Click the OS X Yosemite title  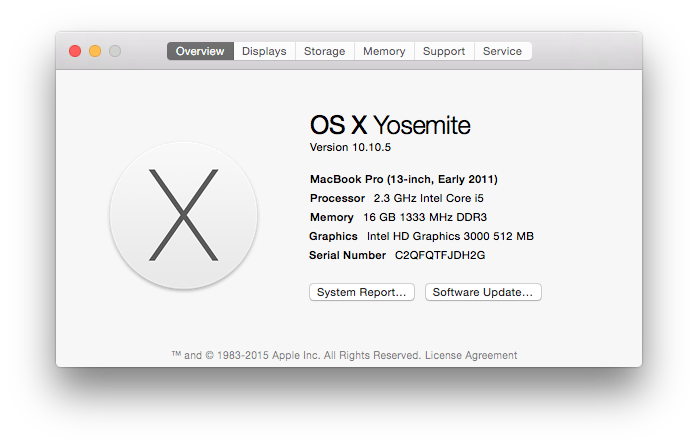tap(390, 125)
